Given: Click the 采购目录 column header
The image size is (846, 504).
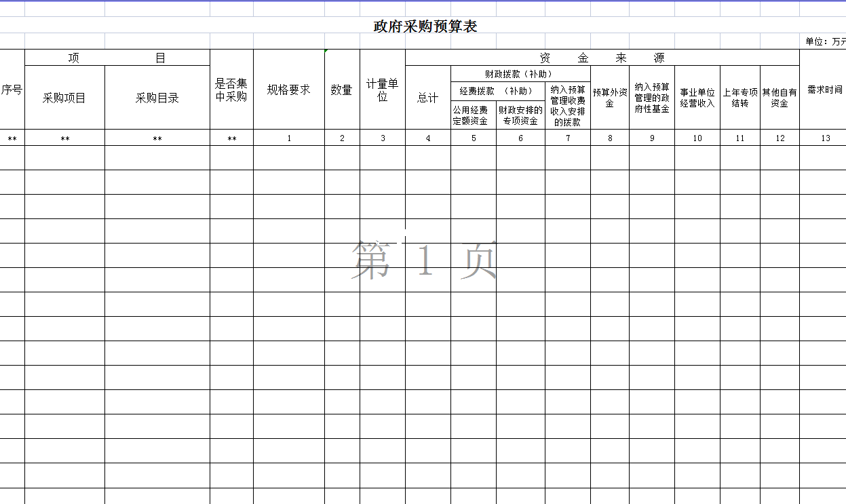Looking at the screenshot, I should pos(157,98).
